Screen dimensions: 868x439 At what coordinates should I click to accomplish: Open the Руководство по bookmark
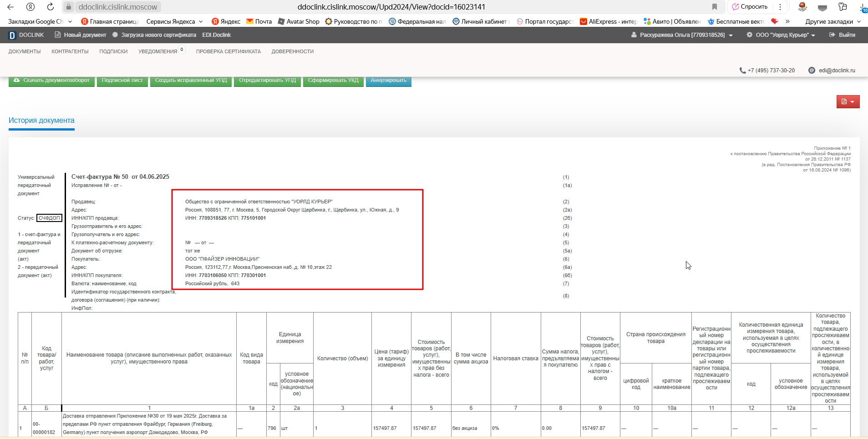pos(354,21)
